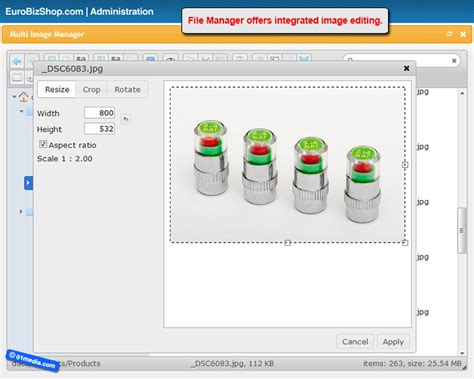
Task: Click the 'Multi Image Manager' title text
Action: 47,34
